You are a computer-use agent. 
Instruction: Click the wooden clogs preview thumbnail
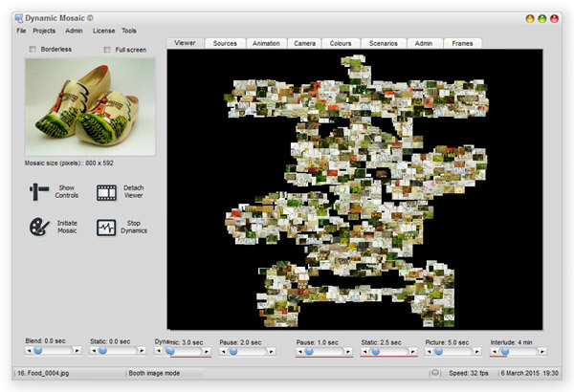(x=89, y=105)
